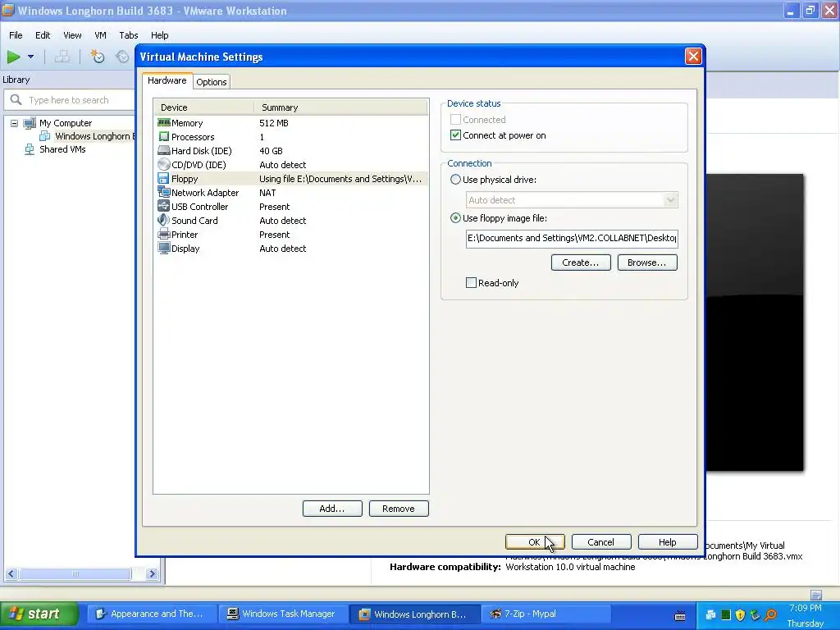Screen dimensions: 840x630
Task: Click the Remove device button
Action: (x=399, y=509)
